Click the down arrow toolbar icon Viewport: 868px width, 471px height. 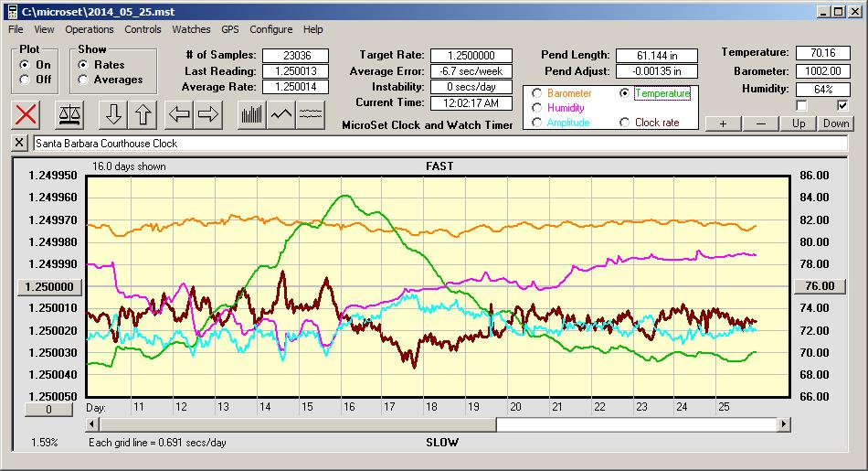pos(113,114)
